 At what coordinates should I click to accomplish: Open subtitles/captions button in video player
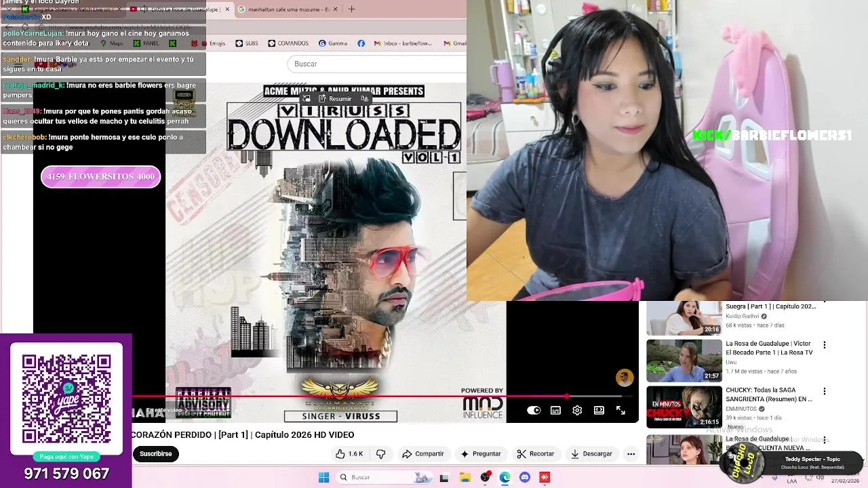point(555,410)
